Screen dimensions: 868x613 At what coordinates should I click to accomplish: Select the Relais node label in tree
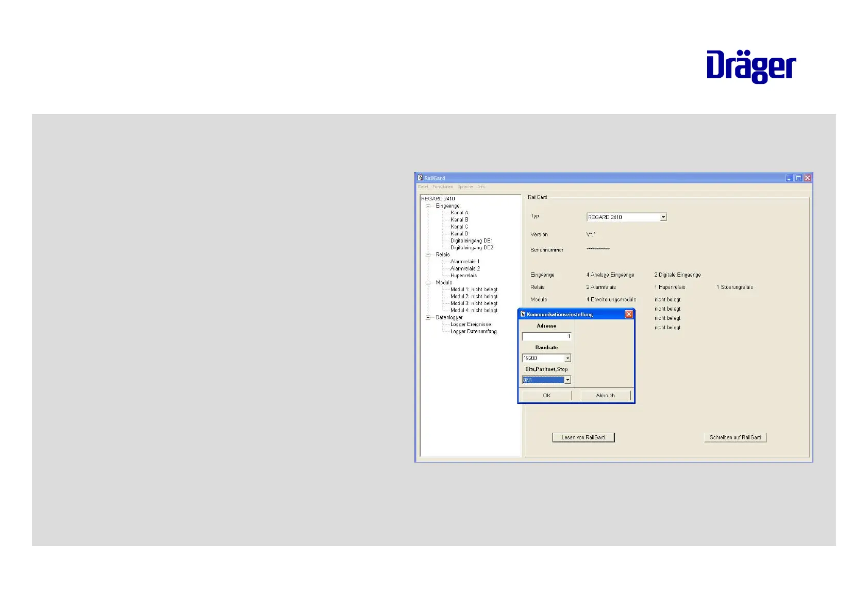[x=442, y=255]
